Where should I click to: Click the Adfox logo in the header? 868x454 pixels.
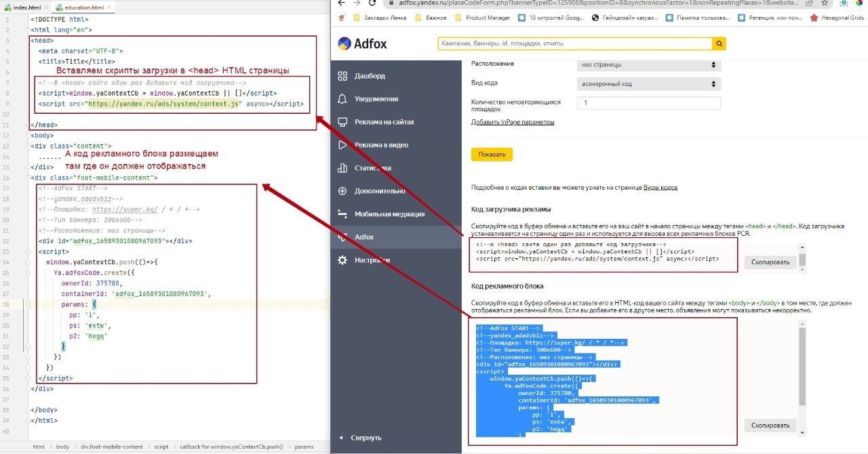point(362,44)
